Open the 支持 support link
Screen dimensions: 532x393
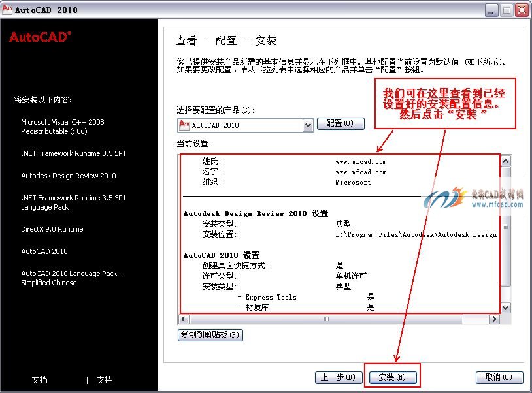(104, 380)
